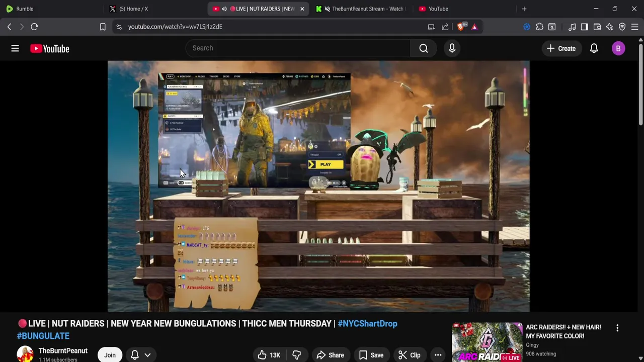
Task: Open Brave Rewards triangle icon
Action: (x=474, y=27)
